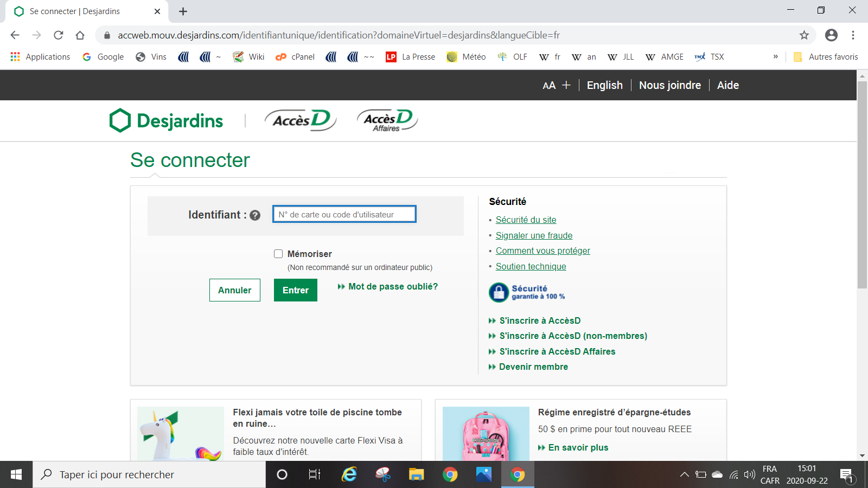868x488 pixels.
Task: Click the pink backpack thumbnail
Action: coord(486,434)
